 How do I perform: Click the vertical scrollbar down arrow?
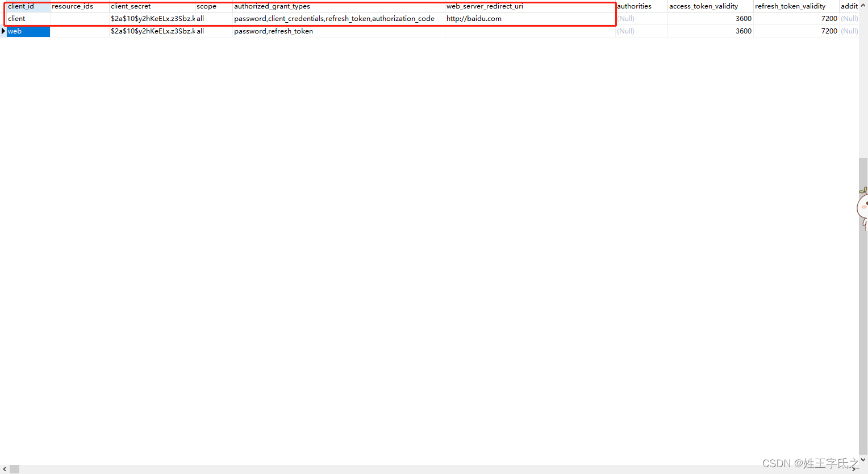pos(863,460)
